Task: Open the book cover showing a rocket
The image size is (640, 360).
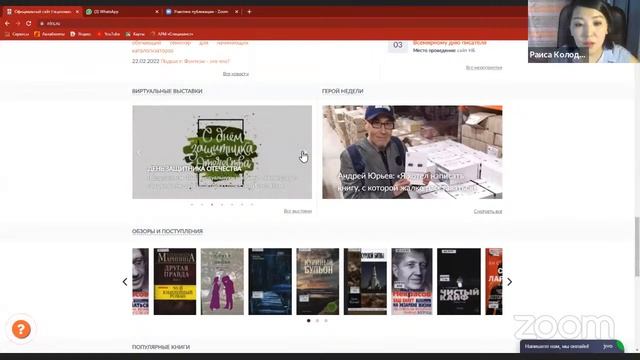Action: coord(365,281)
